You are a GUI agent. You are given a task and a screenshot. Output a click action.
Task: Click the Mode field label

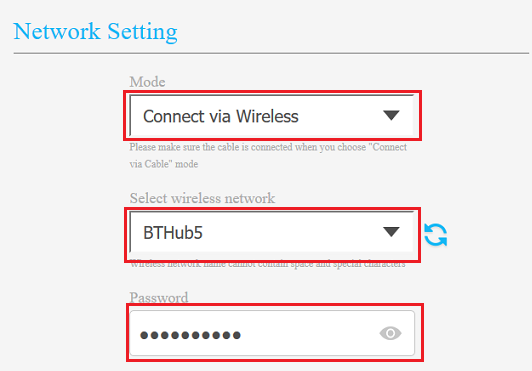point(147,82)
